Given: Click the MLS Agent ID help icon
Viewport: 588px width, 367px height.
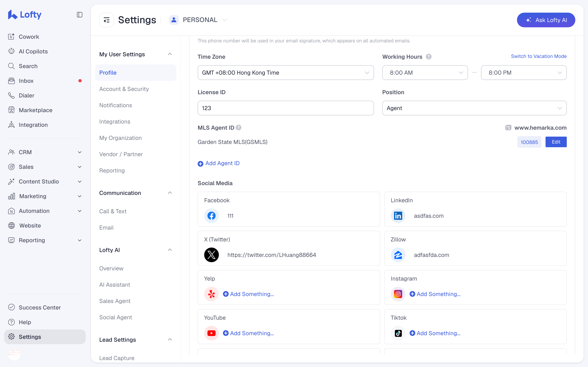Looking at the screenshot, I should click(x=239, y=128).
